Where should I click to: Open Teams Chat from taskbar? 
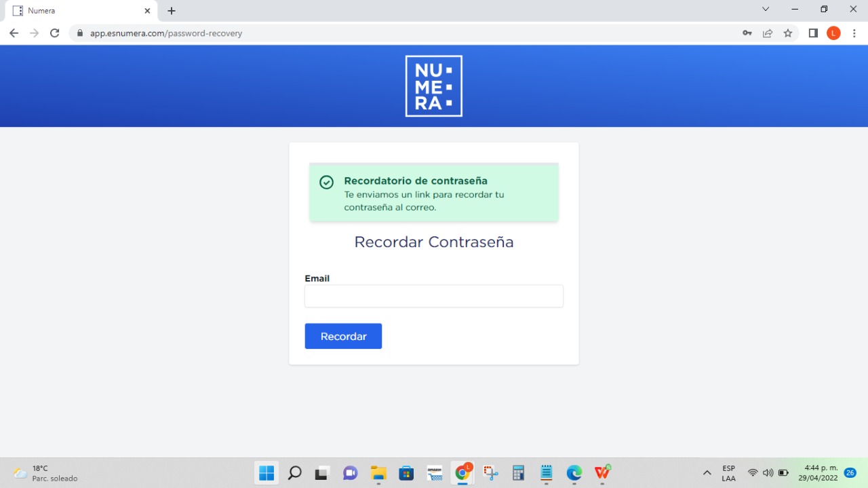[350, 473]
